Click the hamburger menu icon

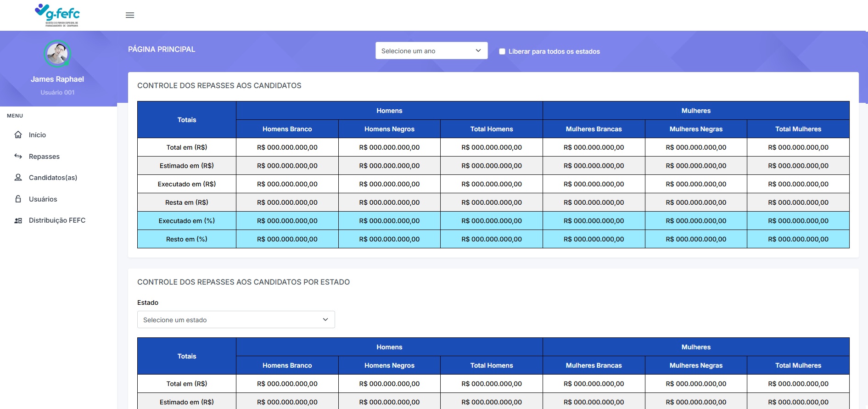[130, 15]
